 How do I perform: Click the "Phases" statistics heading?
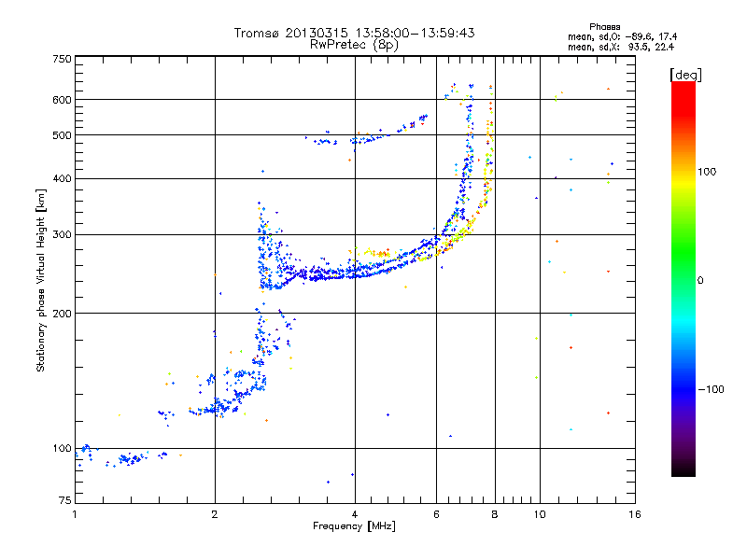coord(604,27)
